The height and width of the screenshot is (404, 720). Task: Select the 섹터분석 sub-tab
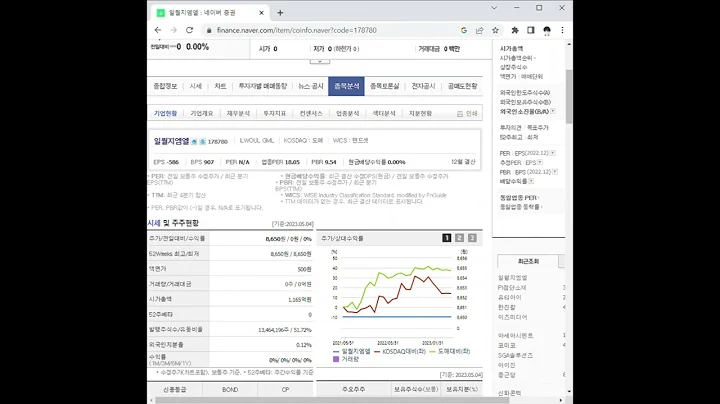[x=384, y=113]
